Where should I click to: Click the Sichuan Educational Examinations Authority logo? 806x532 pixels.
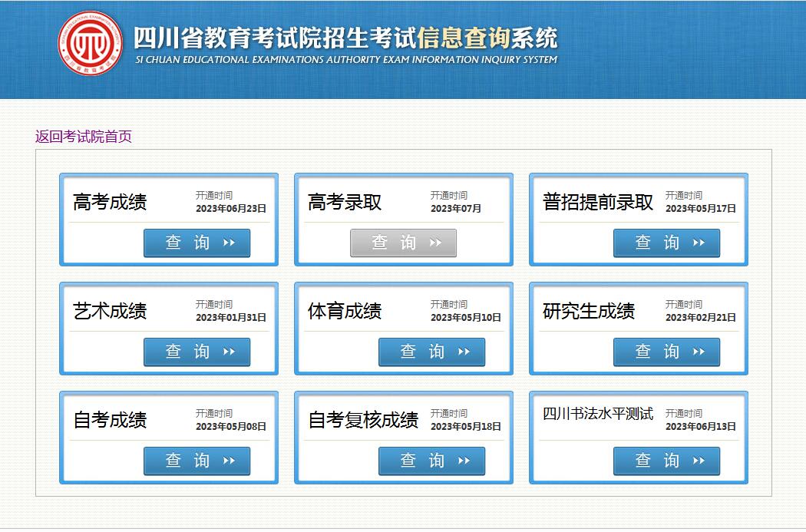91,42
